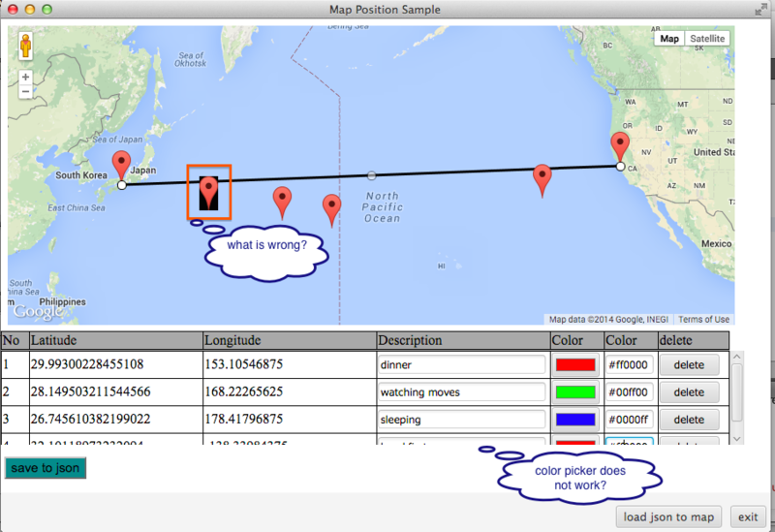Click the fullscreen icon in title bar
Viewport: 775px width, 532px height.
pyautogui.click(x=760, y=9)
